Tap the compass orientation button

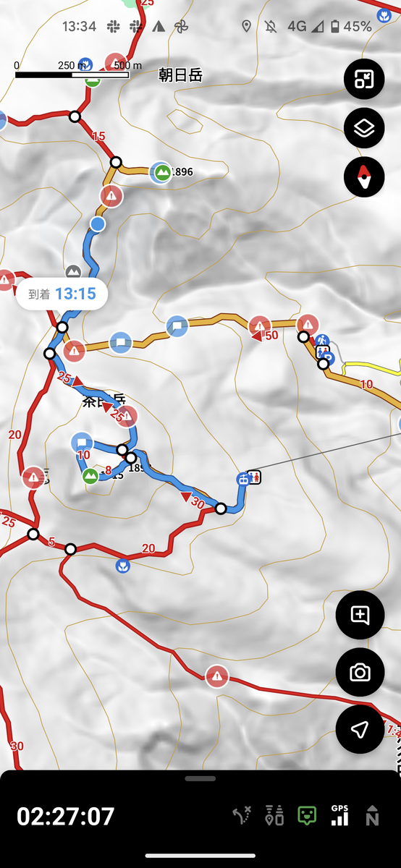pyautogui.click(x=364, y=176)
